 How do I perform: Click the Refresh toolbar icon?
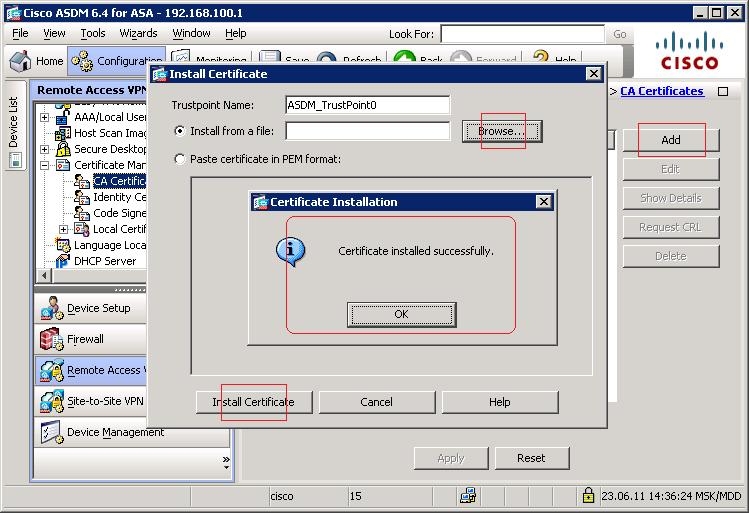326,58
